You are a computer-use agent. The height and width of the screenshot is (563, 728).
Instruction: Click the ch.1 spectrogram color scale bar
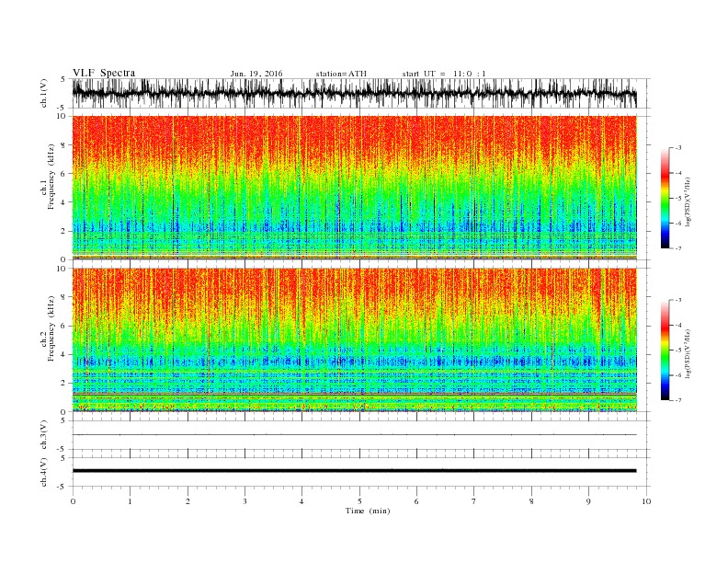point(665,199)
